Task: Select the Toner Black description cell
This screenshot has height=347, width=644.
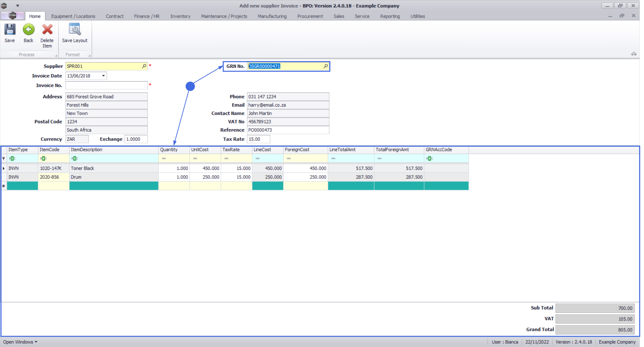Action: click(x=114, y=169)
